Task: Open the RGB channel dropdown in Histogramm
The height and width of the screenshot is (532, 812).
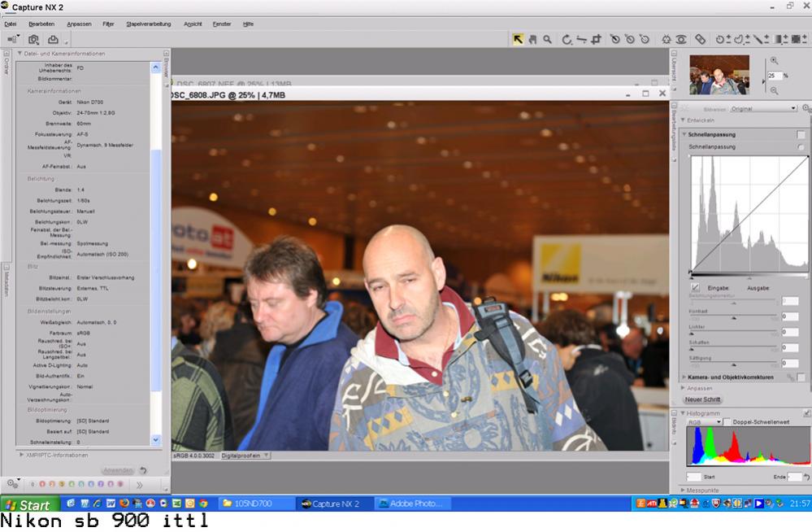Action: [704, 422]
